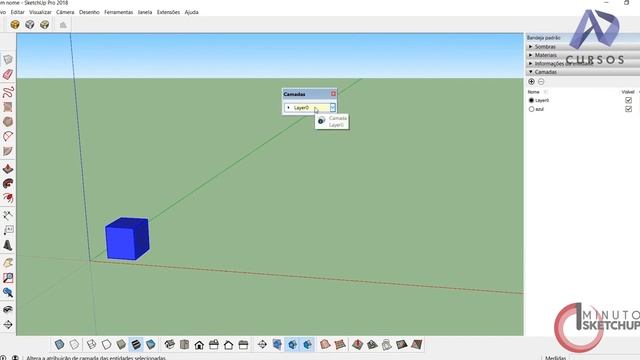Add a new layer with plus button
The height and width of the screenshot is (360, 640).
(531, 82)
